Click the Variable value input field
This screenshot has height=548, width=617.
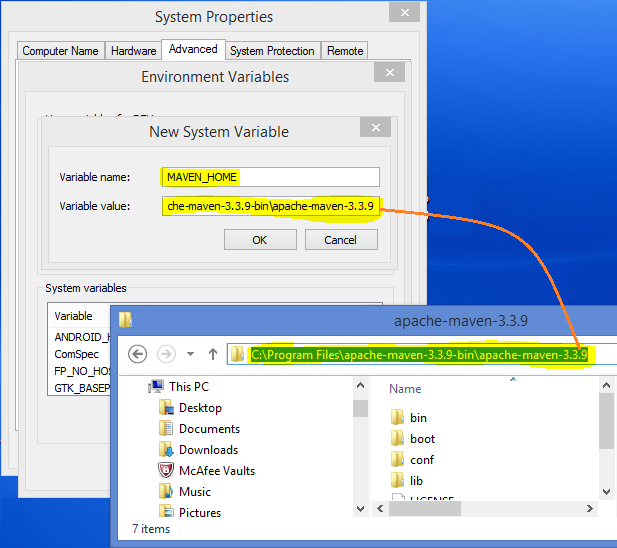pyautogui.click(x=271, y=206)
